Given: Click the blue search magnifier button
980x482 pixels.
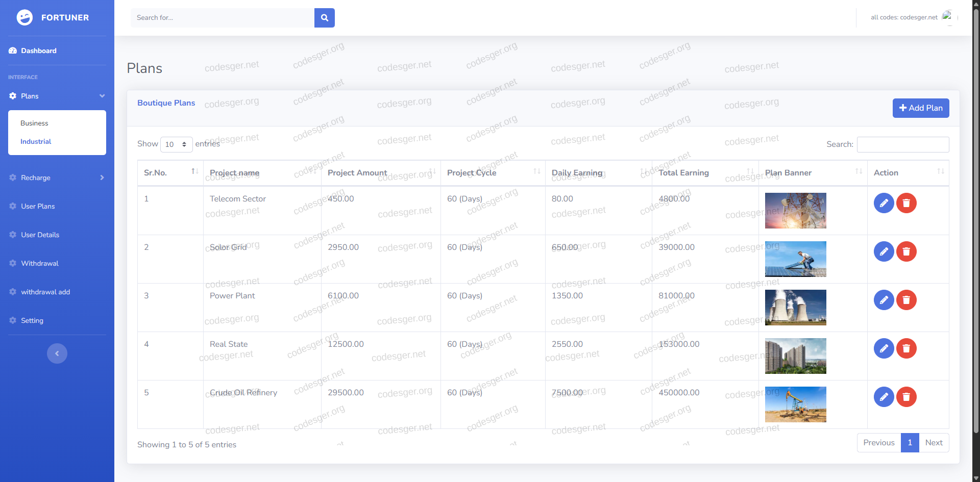Looking at the screenshot, I should 324,18.
